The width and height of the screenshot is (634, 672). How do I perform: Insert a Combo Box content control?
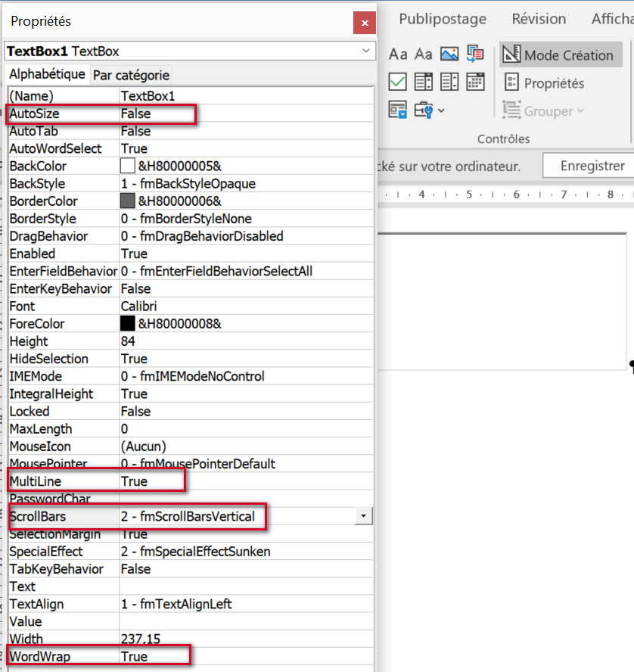click(x=424, y=82)
